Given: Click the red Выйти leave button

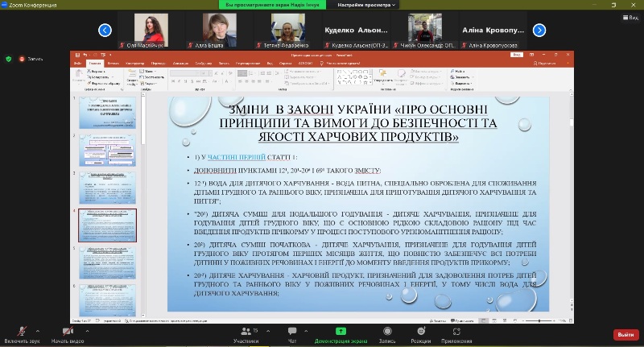Looking at the screenshot, I should pos(623,334).
